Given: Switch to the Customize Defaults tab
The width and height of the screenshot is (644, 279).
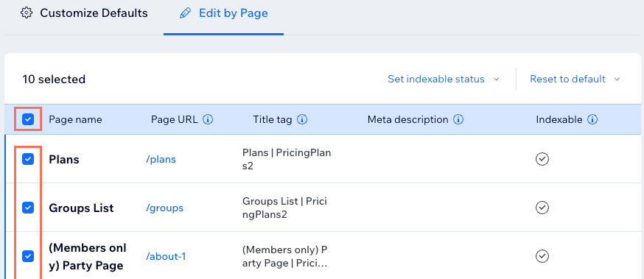Looking at the screenshot, I should [84, 13].
